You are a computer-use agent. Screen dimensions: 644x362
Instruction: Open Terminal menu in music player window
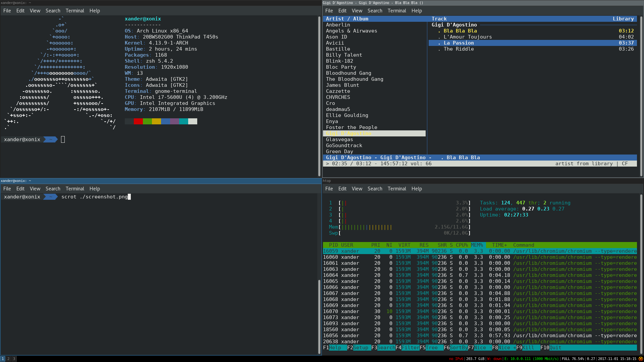(397, 11)
